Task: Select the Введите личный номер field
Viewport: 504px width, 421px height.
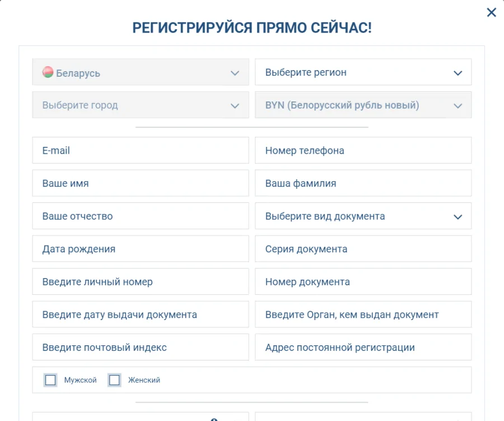Action: (140, 281)
